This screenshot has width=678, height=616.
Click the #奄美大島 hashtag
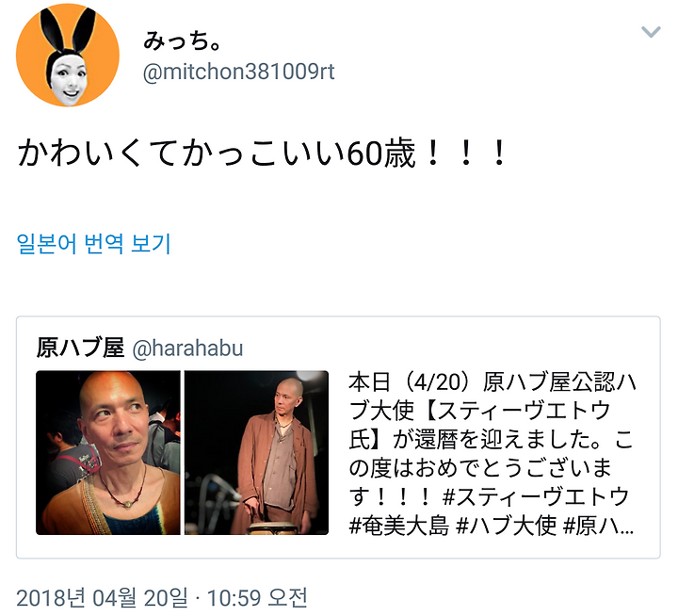coord(399,526)
